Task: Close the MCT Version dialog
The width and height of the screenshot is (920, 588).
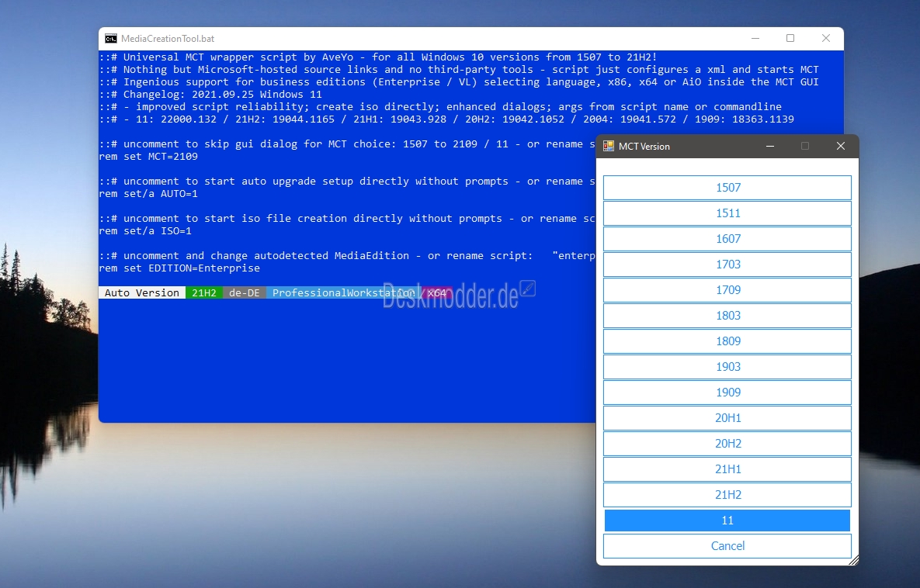Action: click(x=840, y=146)
